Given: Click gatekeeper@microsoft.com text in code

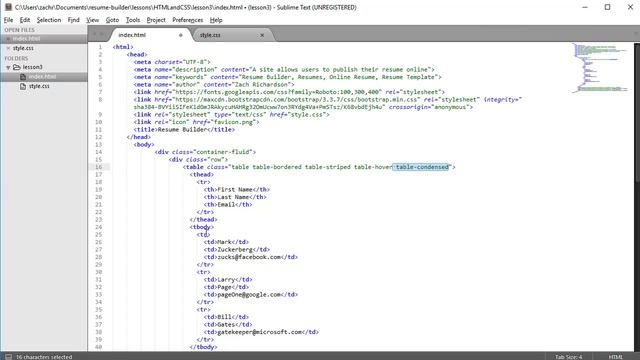Looking at the screenshot, I should 260,332.
